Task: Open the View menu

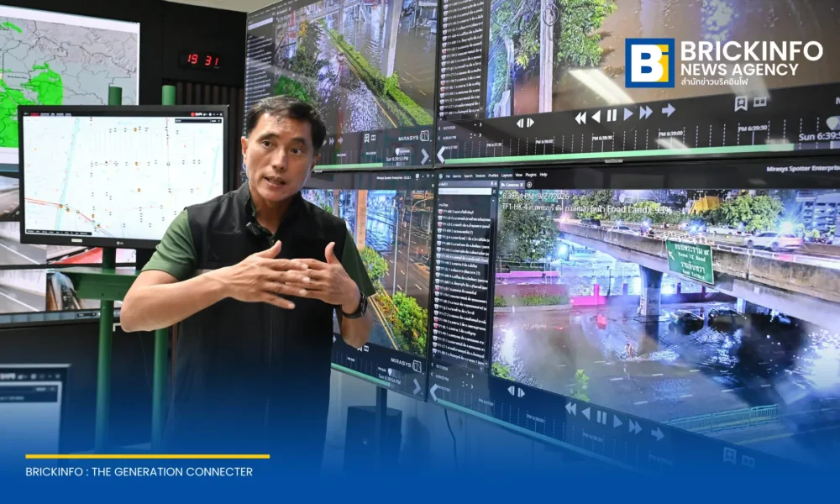Action: coord(518,175)
